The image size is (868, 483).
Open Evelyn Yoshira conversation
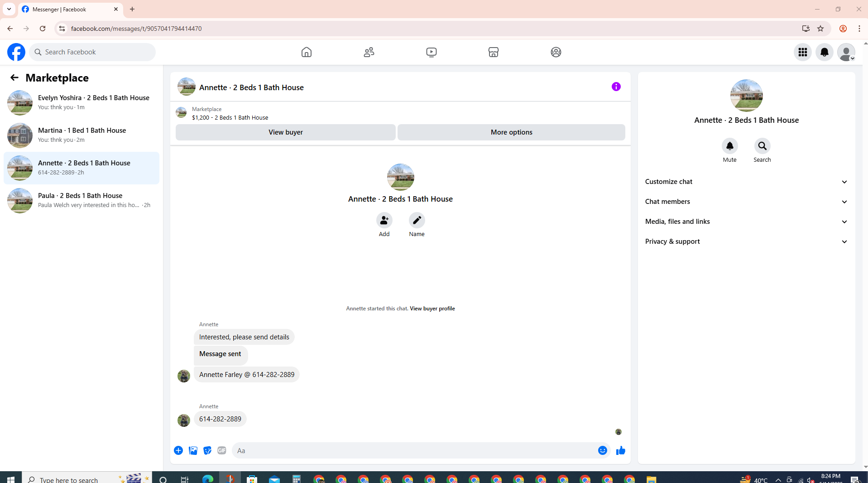tap(82, 102)
